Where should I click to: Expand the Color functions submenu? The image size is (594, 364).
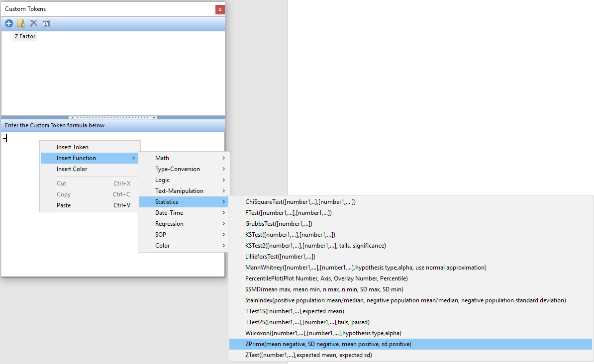click(x=184, y=246)
